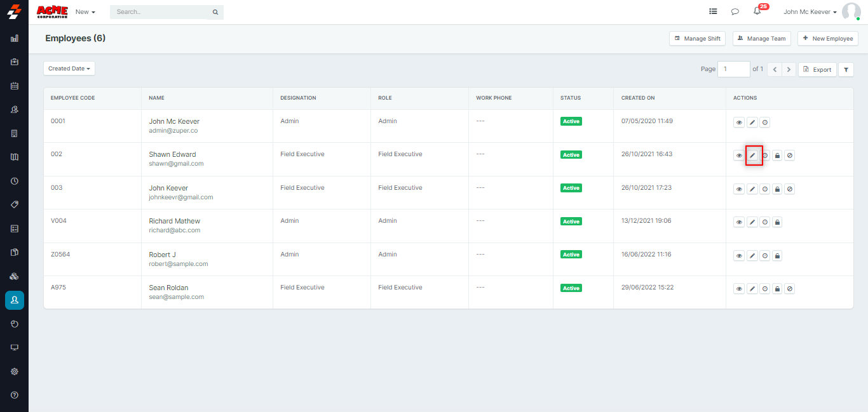The image size is (868, 412).
Task: Click the name Richard Mathew
Action: 174,221
